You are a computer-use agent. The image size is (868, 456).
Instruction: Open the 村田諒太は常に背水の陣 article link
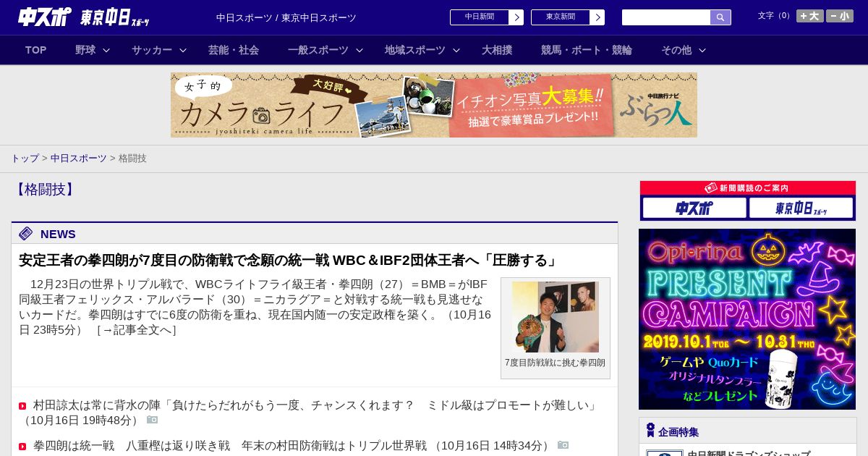(316, 405)
